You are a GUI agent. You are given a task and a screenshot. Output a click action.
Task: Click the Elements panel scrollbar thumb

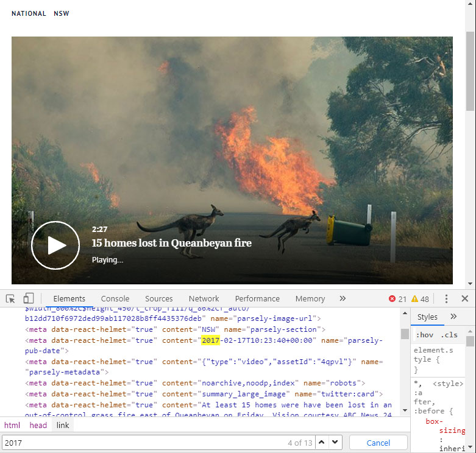tap(405, 334)
